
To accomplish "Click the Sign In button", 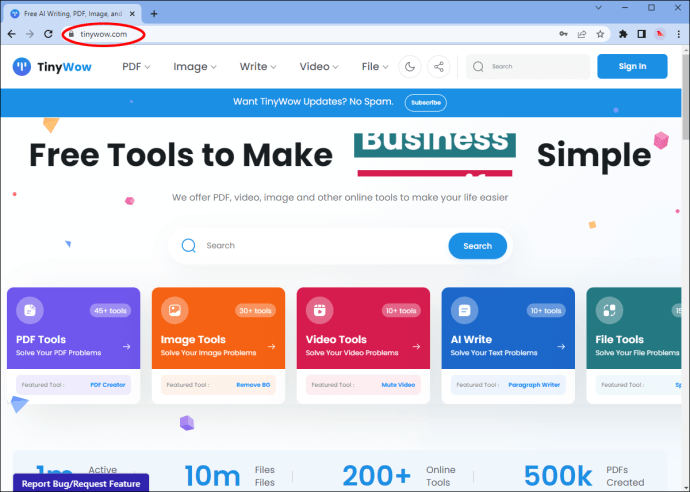I will click(632, 66).
